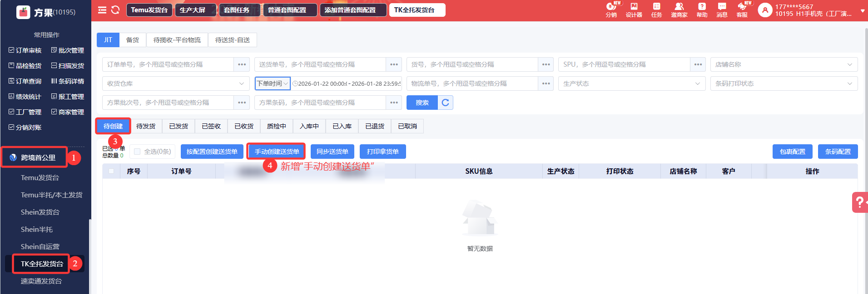Switch to the JIT tab

click(x=108, y=40)
